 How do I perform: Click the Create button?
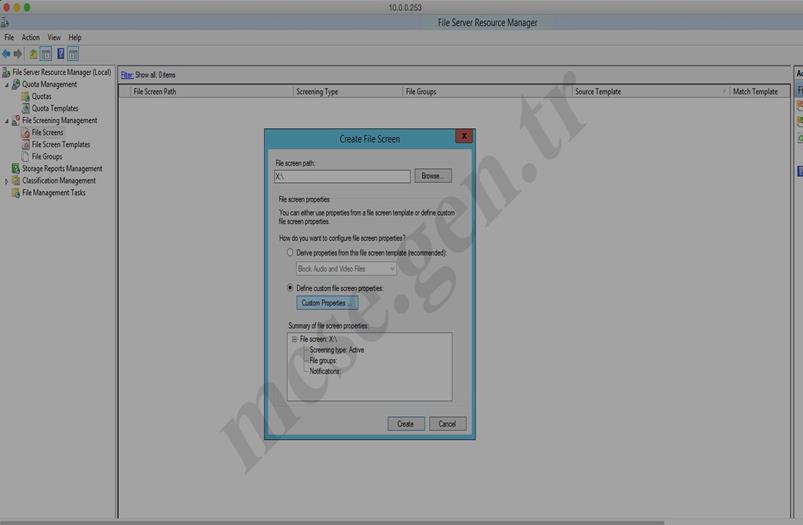point(406,424)
